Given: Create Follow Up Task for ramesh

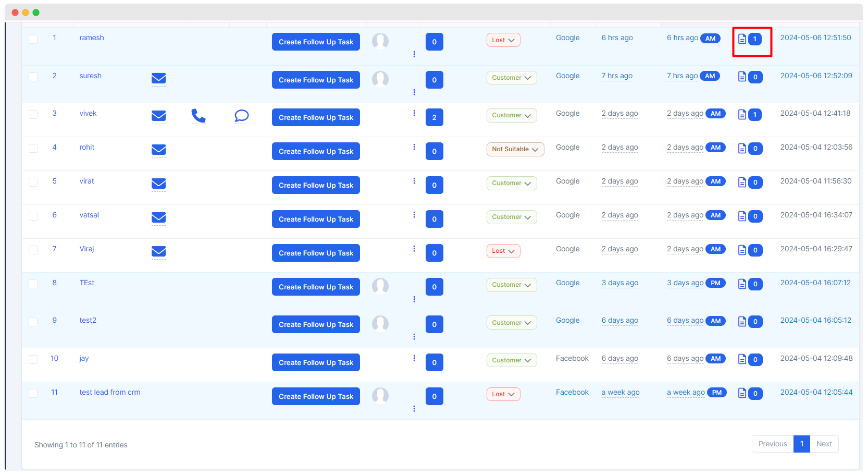Looking at the screenshot, I should tap(316, 42).
